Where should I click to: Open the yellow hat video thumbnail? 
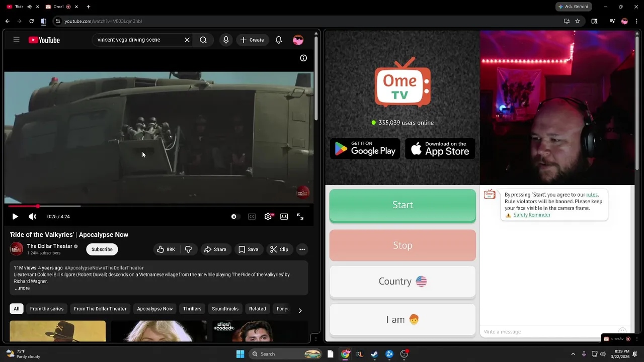pyautogui.click(x=58, y=331)
